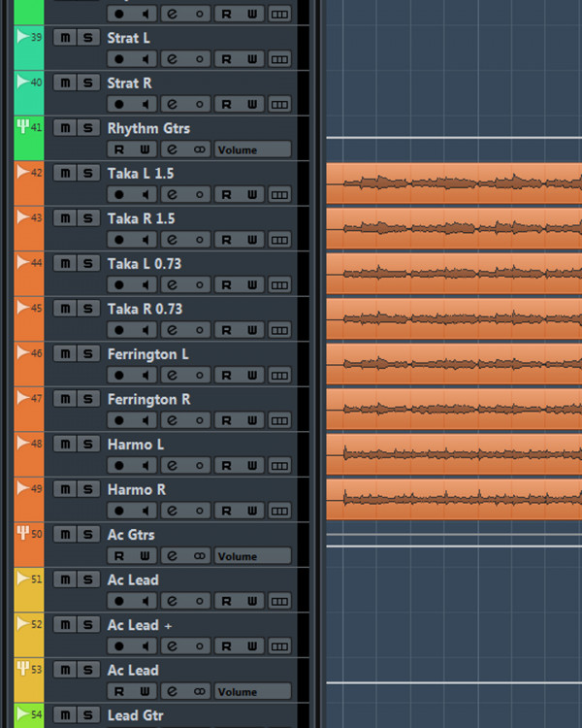This screenshot has width=582, height=728.
Task: Enable write automation on Ac Lead 51
Action: 252,601
